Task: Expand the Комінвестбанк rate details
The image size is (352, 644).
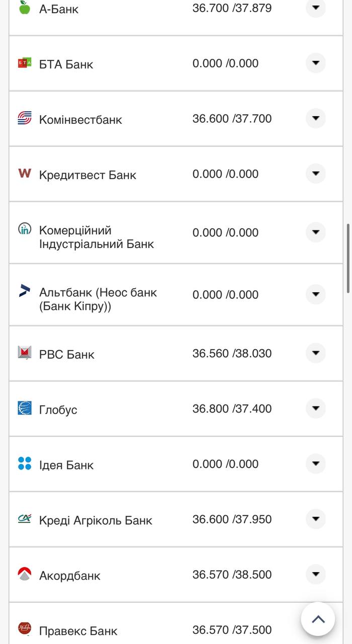Action: click(316, 118)
